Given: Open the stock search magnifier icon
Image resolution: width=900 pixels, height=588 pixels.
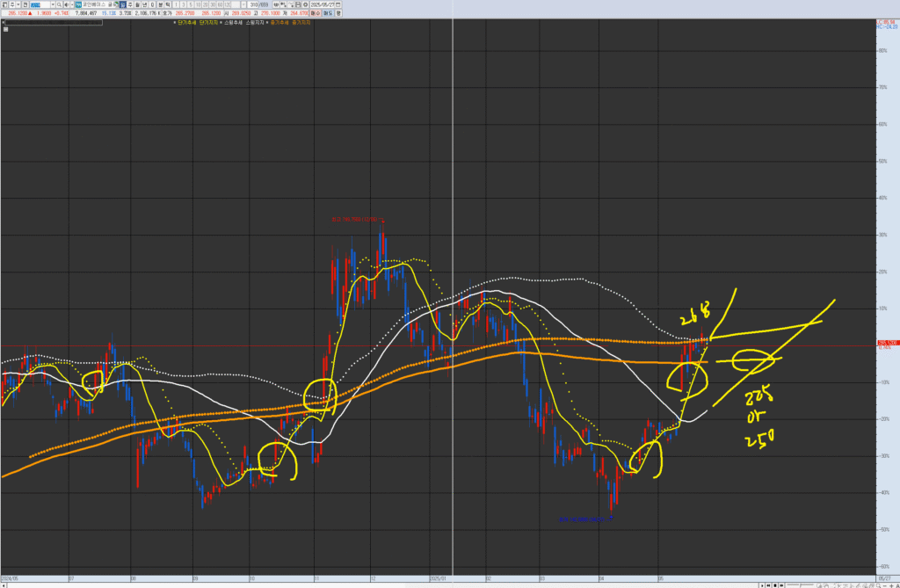Looking at the screenshot, I should (x=59, y=4).
